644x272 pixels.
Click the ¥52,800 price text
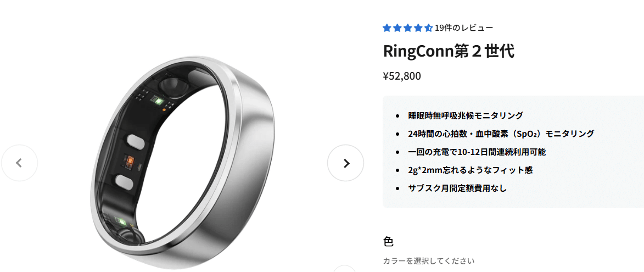pyautogui.click(x=402, y=76)
